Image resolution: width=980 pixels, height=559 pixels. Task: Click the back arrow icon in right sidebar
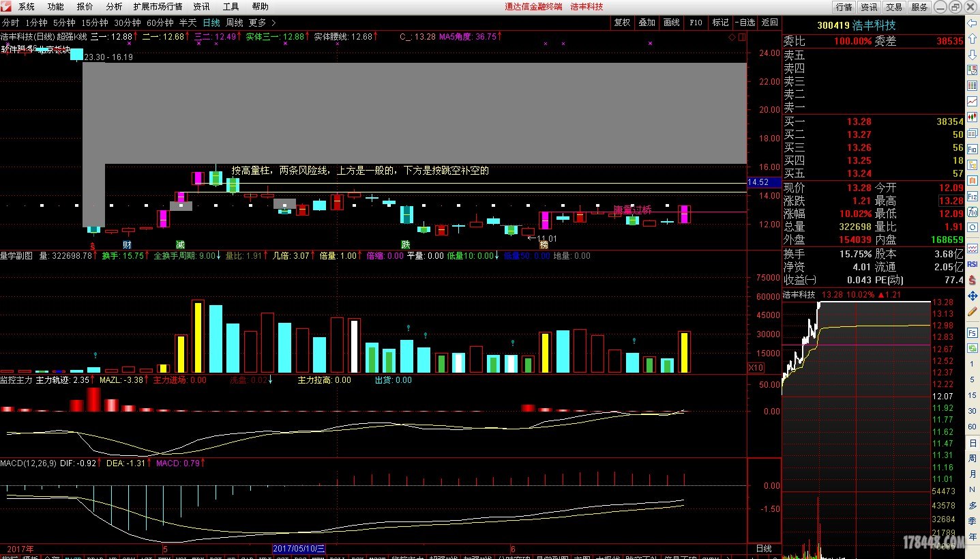pos(972,25)
